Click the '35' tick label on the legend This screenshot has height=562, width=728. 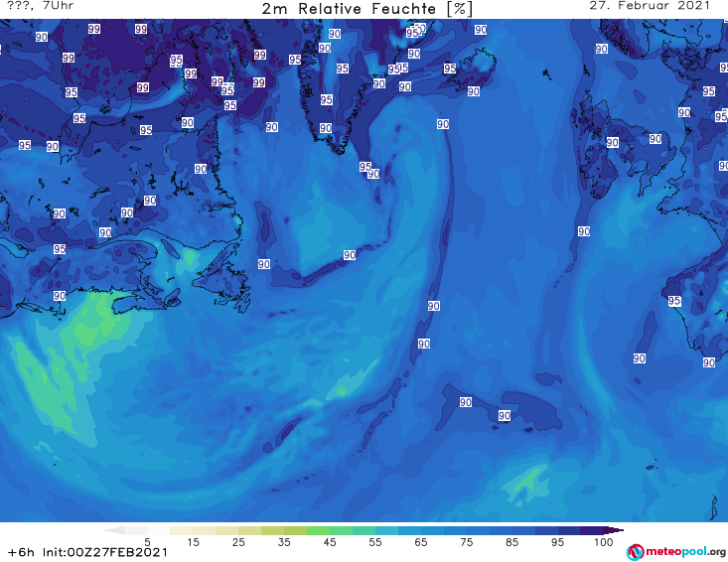(284, 542)
